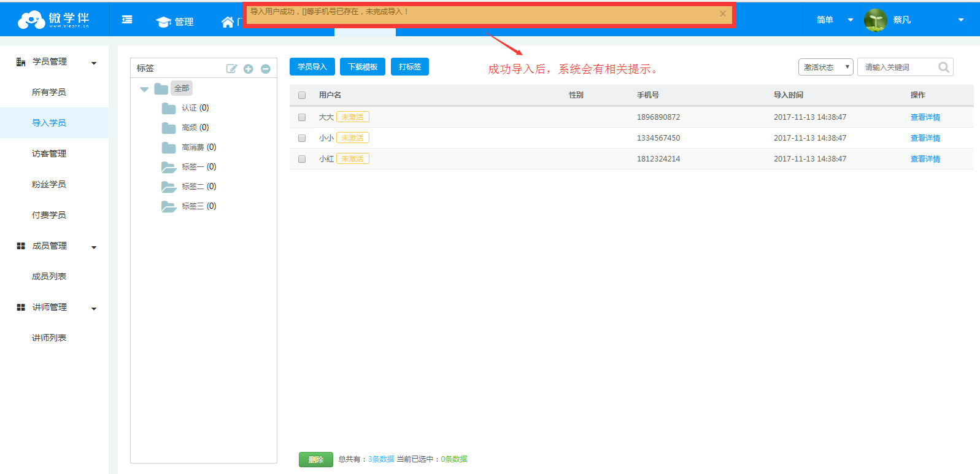Image resolution: width=980 pixels, height=474 pixels.
Task: Click 查看详情 for user 小小
Action: point(925,138)
